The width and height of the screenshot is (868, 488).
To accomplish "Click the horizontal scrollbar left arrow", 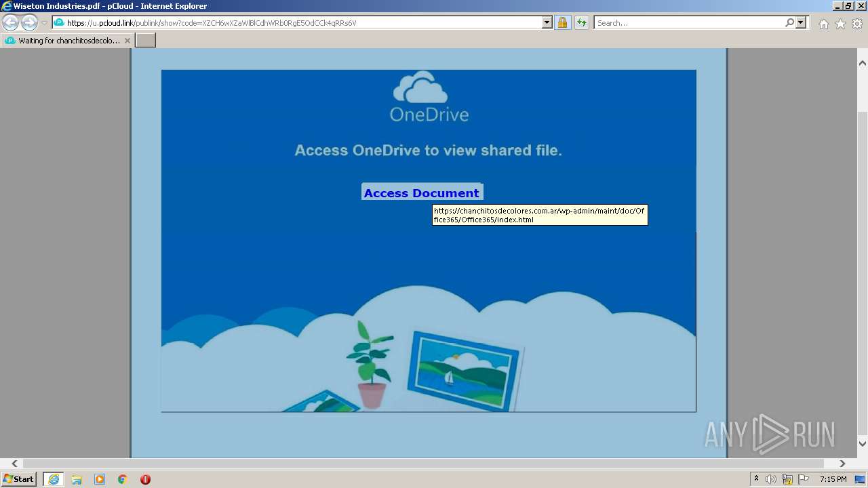I will (x=15, y=464).
